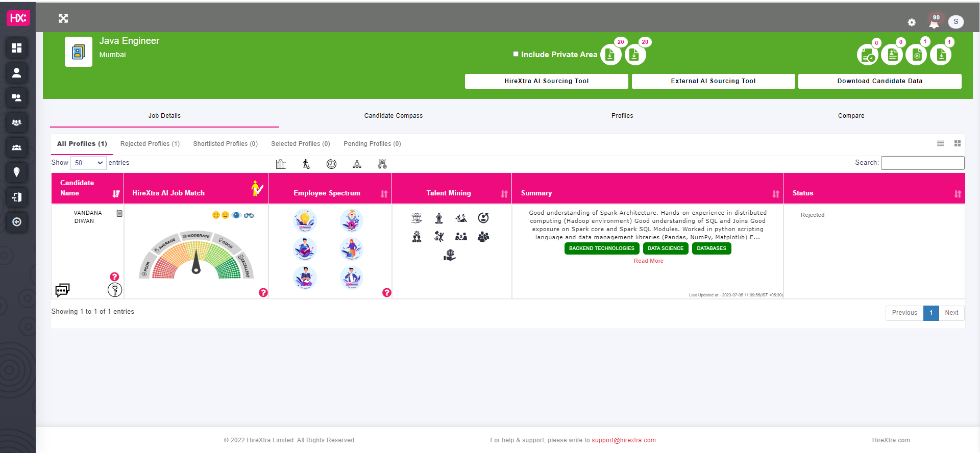The image size is (980, 453).
Task: Click candidate name VANDANA DIWAN
Action: [88, 217]
